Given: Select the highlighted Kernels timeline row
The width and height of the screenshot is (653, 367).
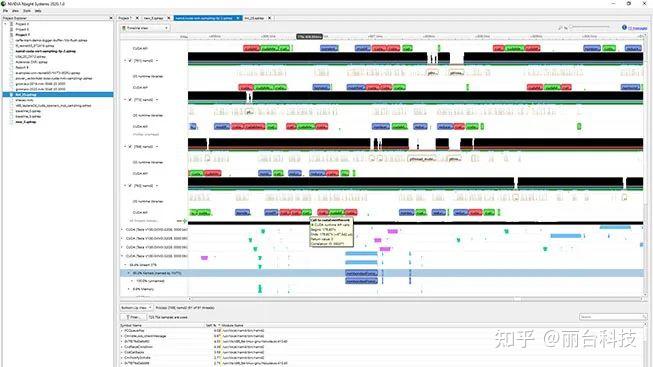Looking at the screenshot, I should coord(382,273).
